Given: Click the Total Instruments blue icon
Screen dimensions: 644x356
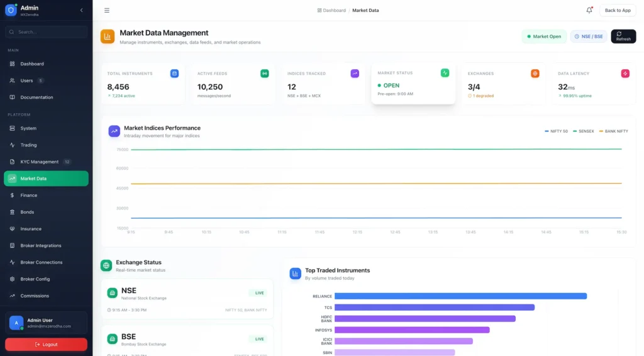Looking at the screenshot, I should coord(174,74).
